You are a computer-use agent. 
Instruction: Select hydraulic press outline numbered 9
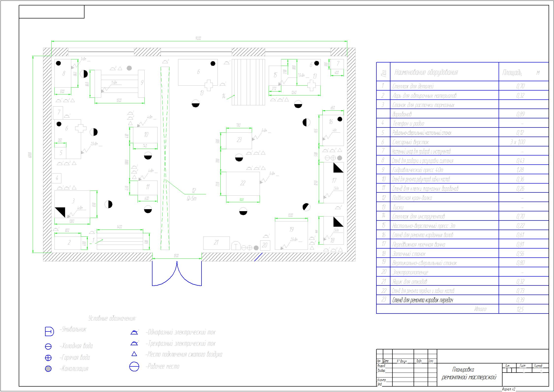tap(120, 84)
